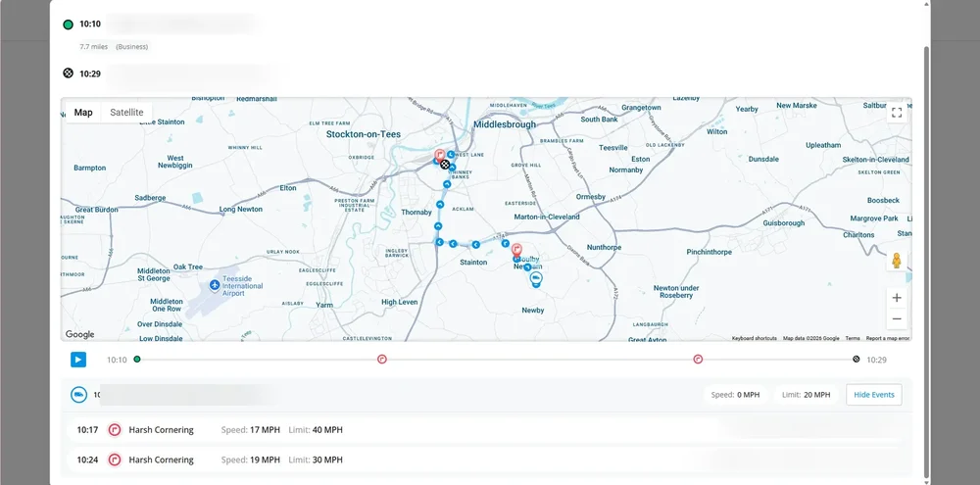
Task: Zoom out on the map
Action: pyautogui.click(x=897, y=318)
